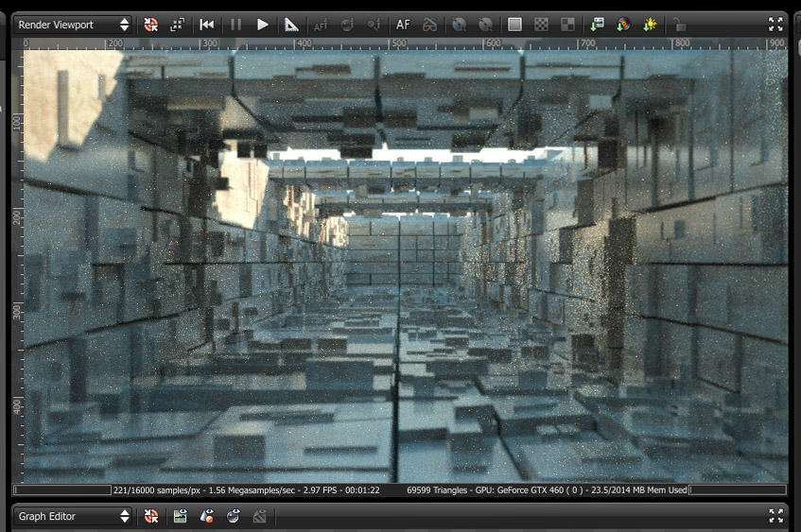Click the 'GeForce GTX 460' GPU status text
801x532 pixels.
click(x=531, y=490)
